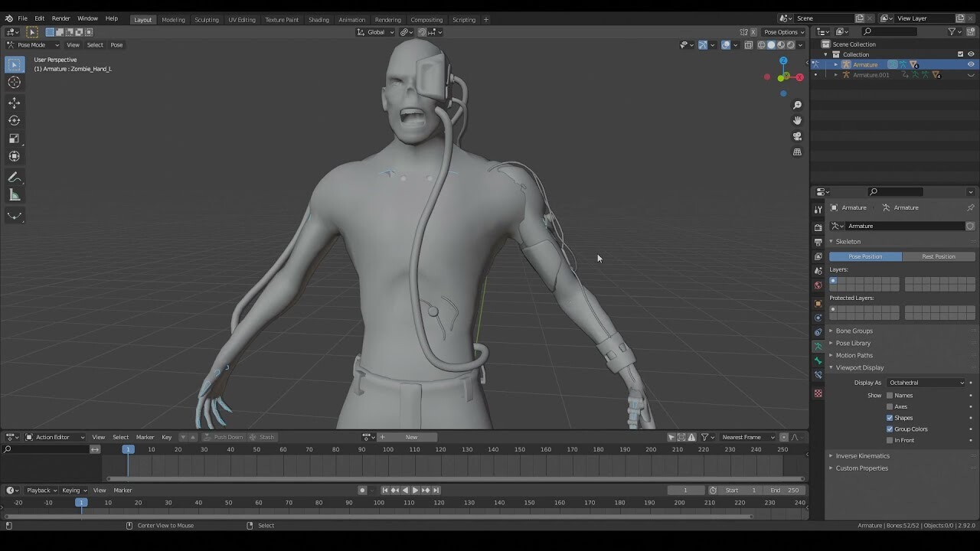Activate the Select Box tool
The image size is (980, 551).
(x=15, y=65)
